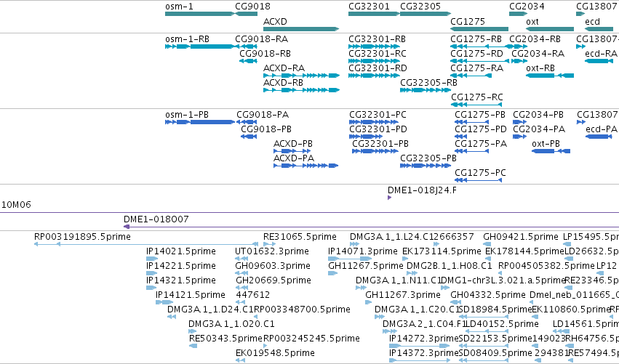Screen dimensions: 619x364
Task: Click the RE31065.5prime EST glyph
Action: point(270,245)
